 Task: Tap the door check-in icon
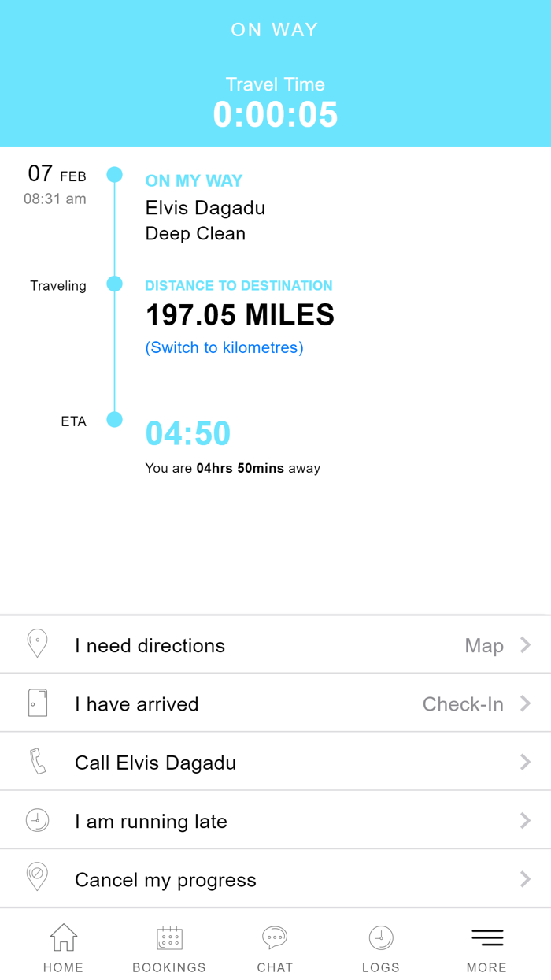tap(37, 703)
